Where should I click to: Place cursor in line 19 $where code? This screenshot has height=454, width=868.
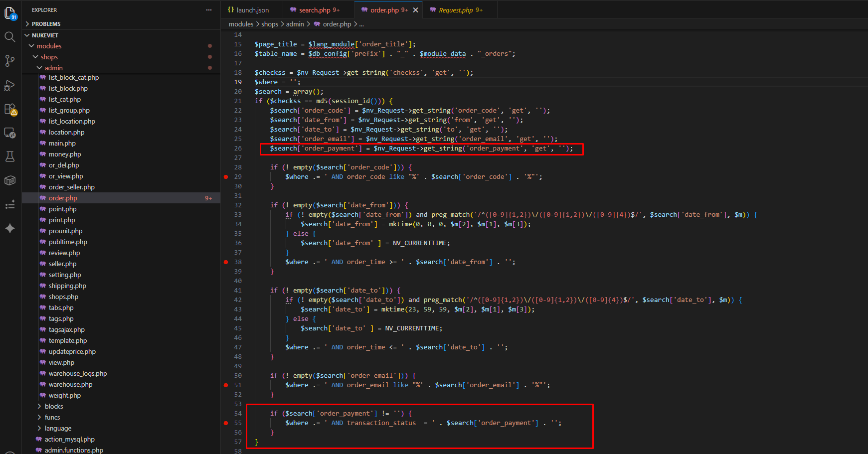(x=277, y=82)
